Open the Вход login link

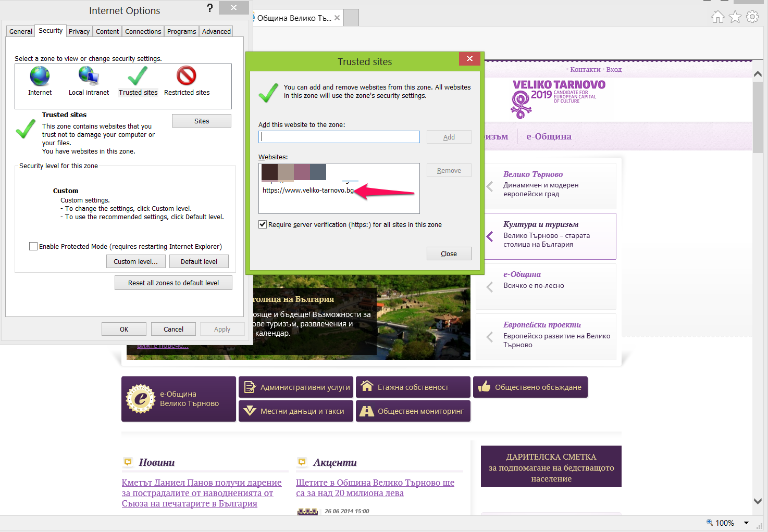point(614,70)
